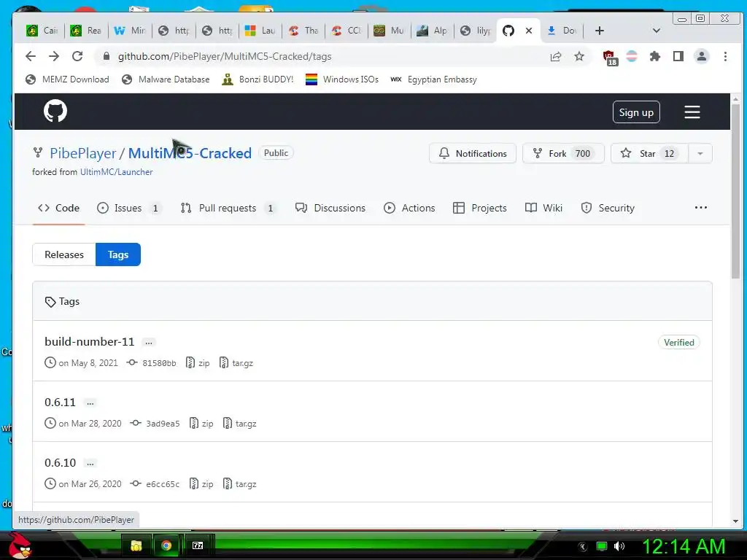Open the Actions tab
Screen dimensions: 747x560
(409, 208)
